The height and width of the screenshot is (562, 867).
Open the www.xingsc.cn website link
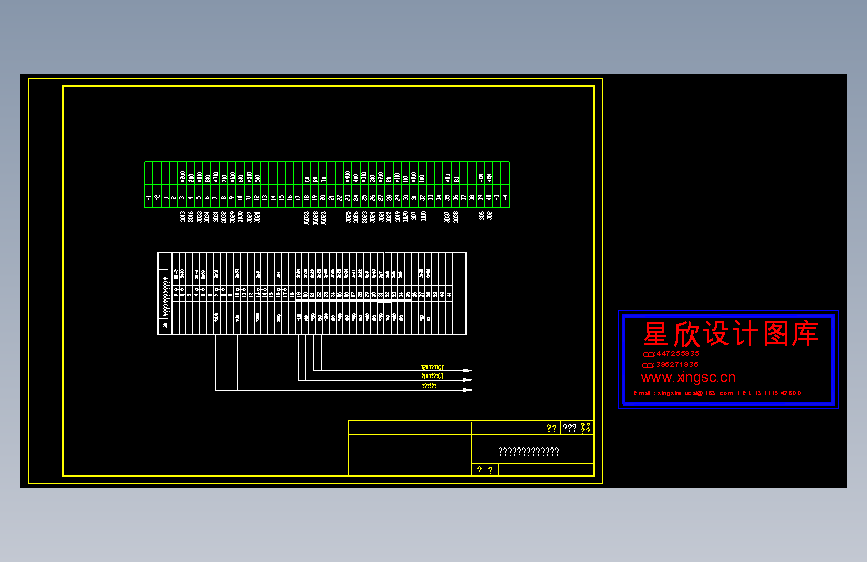tap(688, 378)
